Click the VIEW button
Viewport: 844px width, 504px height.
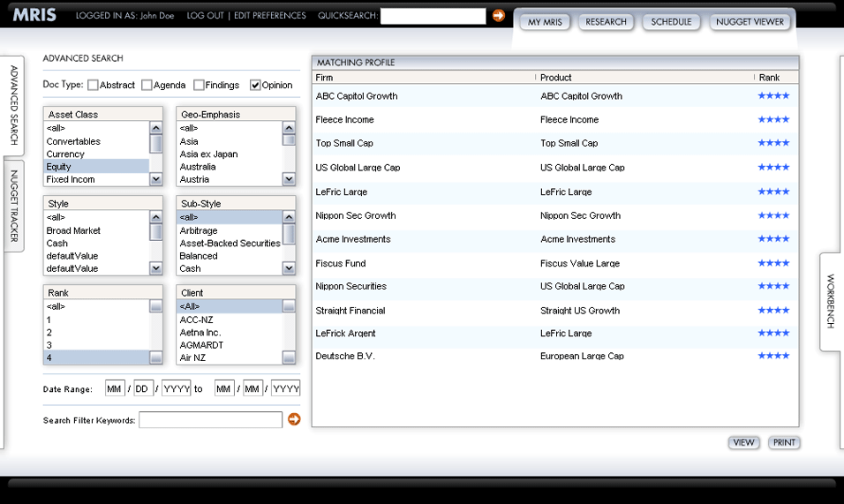point(743,443)
